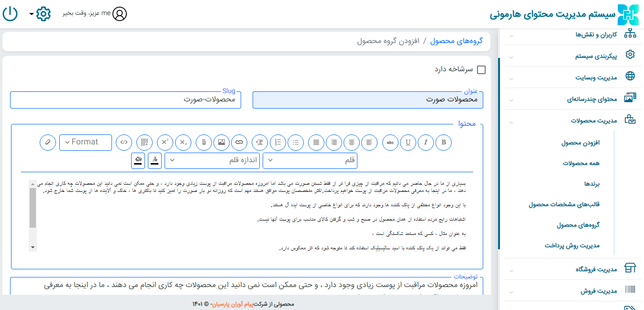Viewport: 644px width, 310px height.
Task: Open the Format dropdown
Action: 86,142
